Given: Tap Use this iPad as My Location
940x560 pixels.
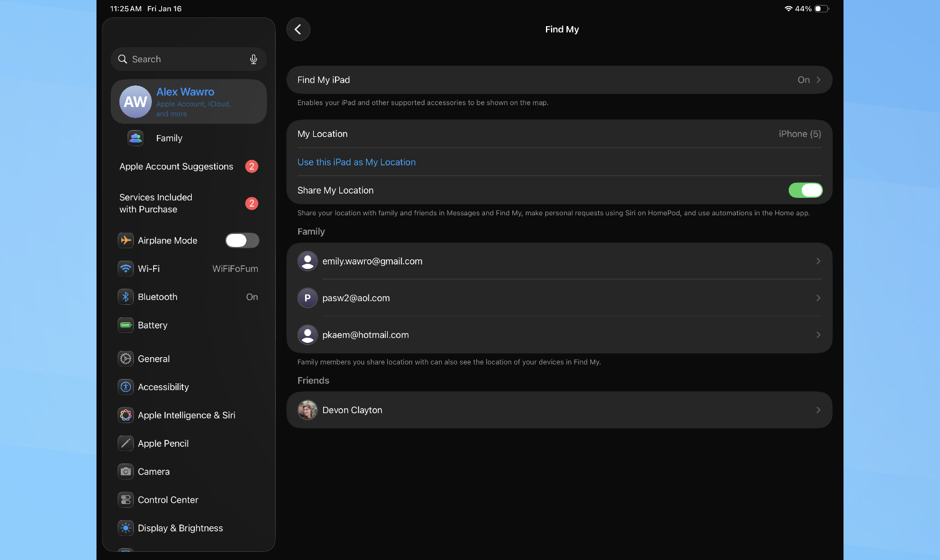Looking at the screenshot, I should tap(356, 162).
